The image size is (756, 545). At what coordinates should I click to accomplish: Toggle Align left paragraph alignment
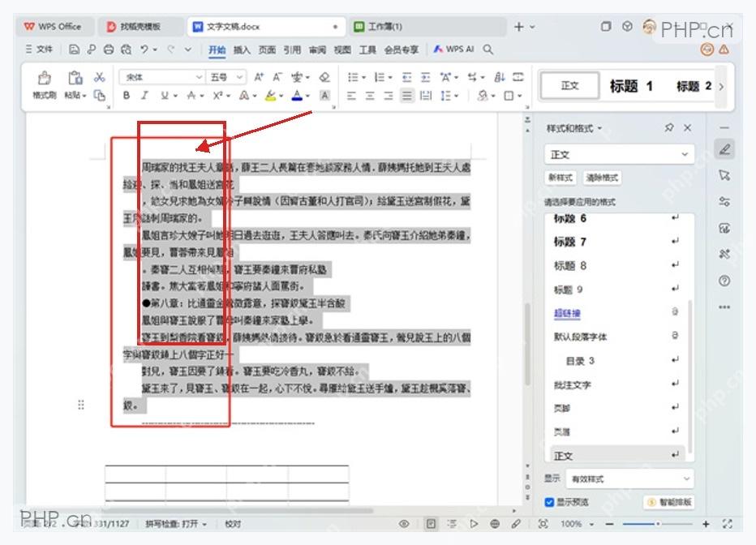tap(351, 96)
